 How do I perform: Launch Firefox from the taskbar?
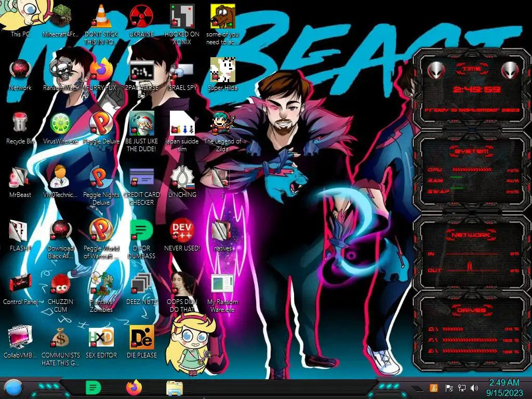134,388
